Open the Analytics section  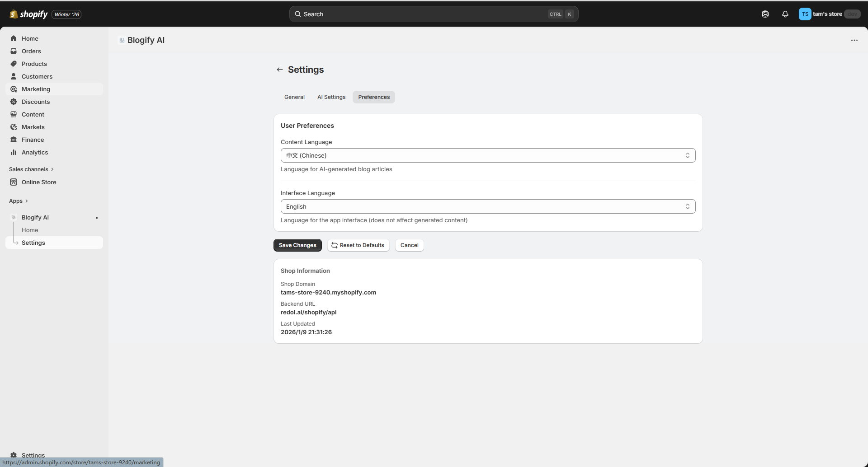coord(35,152)
